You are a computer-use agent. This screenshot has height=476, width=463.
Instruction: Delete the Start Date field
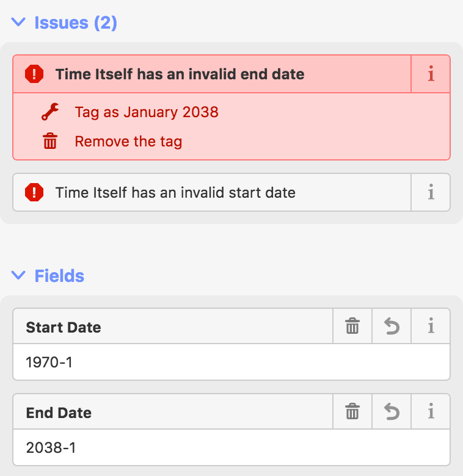click(x=352, y=327)
